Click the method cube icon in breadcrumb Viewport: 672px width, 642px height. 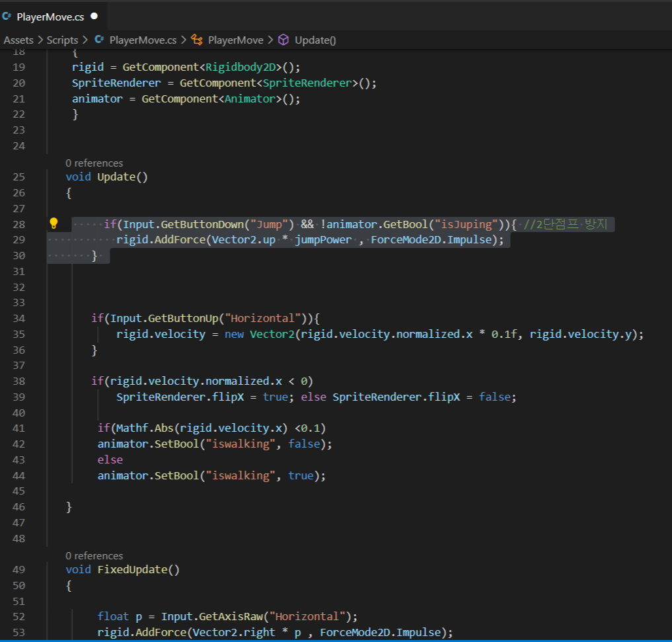[x=283, y=40]
